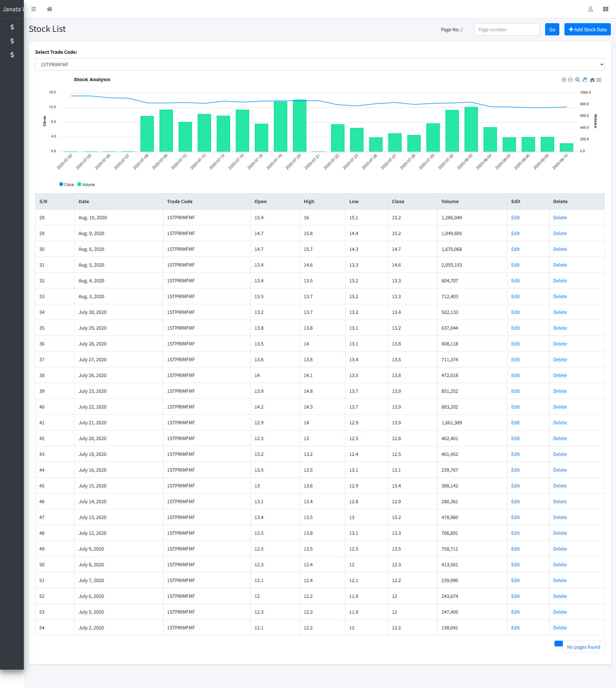Select the second dollar entry in the sidebar
616x688 pixels.
pos(12,41)
